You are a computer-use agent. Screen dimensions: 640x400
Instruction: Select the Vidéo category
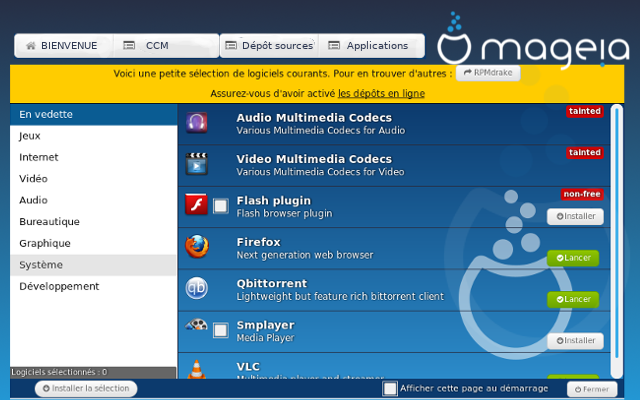(x=94, y=179)
